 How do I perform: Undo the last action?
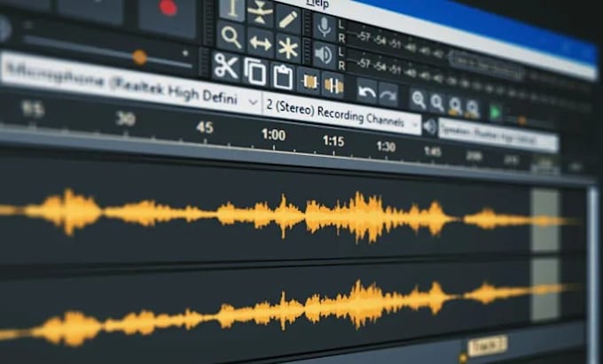366,91
